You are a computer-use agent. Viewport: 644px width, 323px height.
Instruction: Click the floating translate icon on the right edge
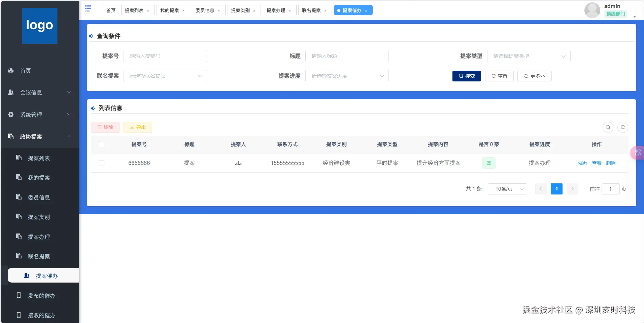(x=637, y=153)
